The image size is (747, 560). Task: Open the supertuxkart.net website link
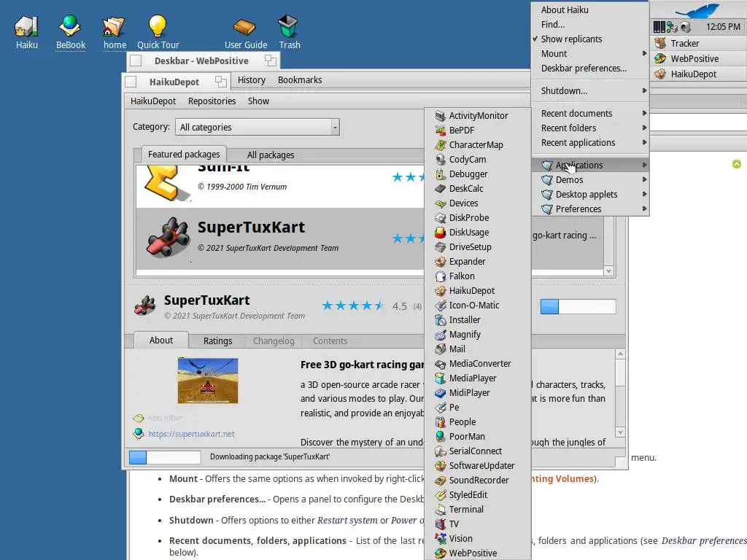192,434
